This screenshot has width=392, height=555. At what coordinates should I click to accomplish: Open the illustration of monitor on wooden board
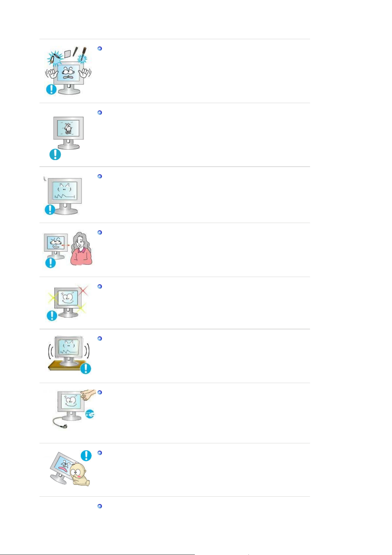(x=68, y=355)
